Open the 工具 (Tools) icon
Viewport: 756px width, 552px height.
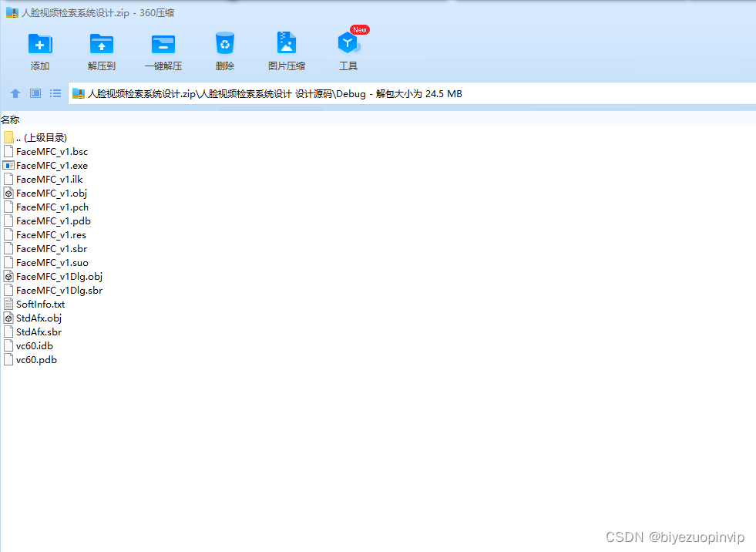(x=348, y=43)
